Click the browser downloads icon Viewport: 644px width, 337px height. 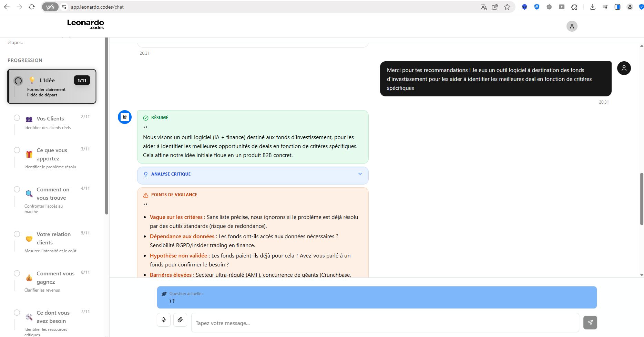593,7
